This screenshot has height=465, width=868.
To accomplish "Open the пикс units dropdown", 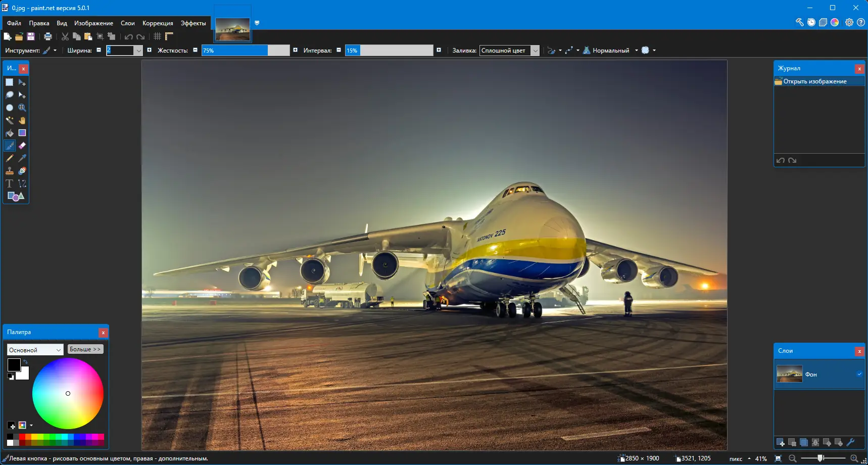I will pyautogui.click(x=740, y=458).
